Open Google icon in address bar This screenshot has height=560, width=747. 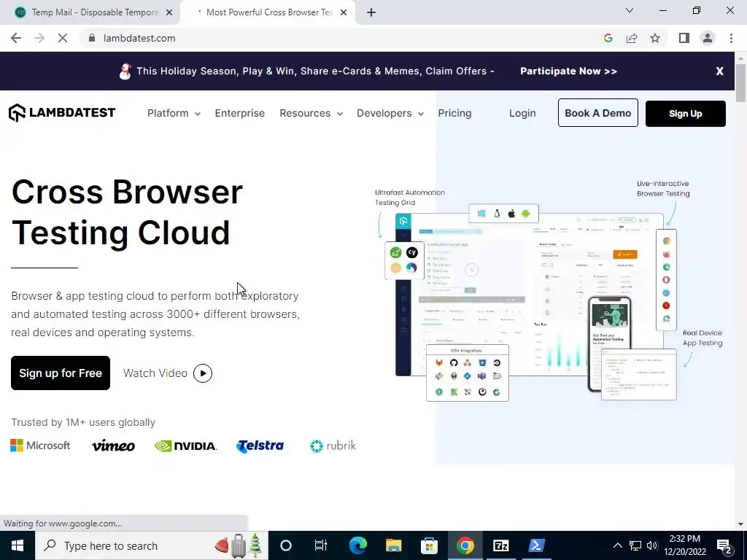608,38
